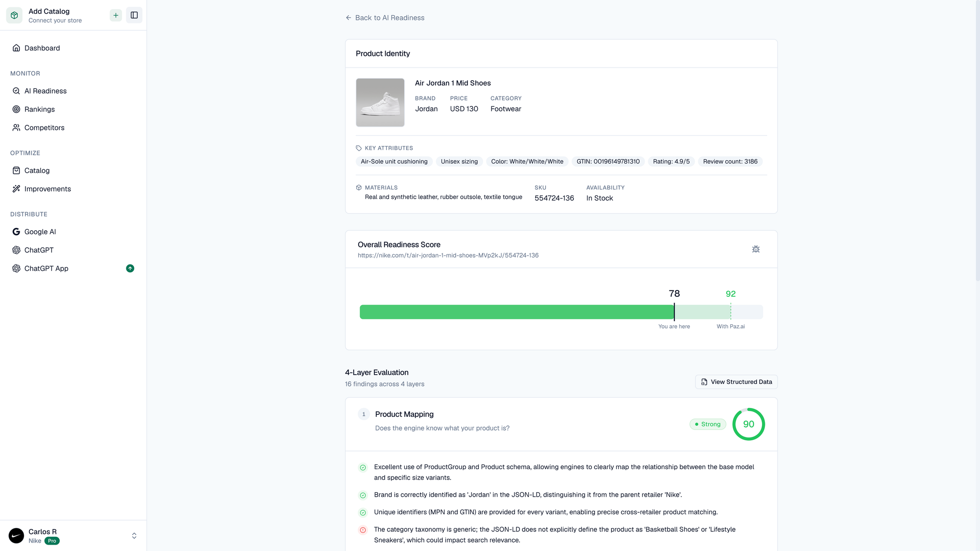Click the USD 130 price value
This screenshot has height=551, width=980.
tap(464, 109)
